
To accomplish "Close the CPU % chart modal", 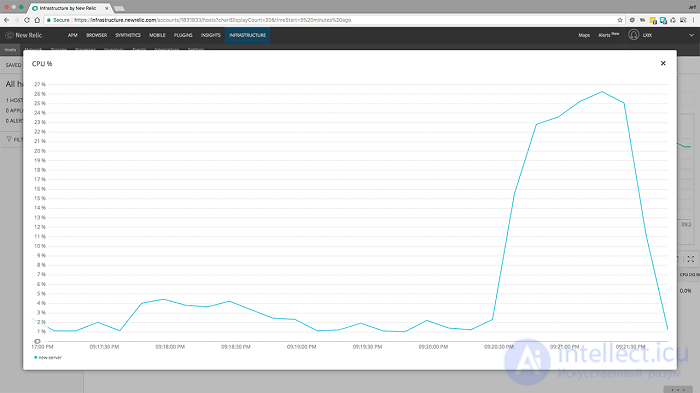I will (663, 63).
